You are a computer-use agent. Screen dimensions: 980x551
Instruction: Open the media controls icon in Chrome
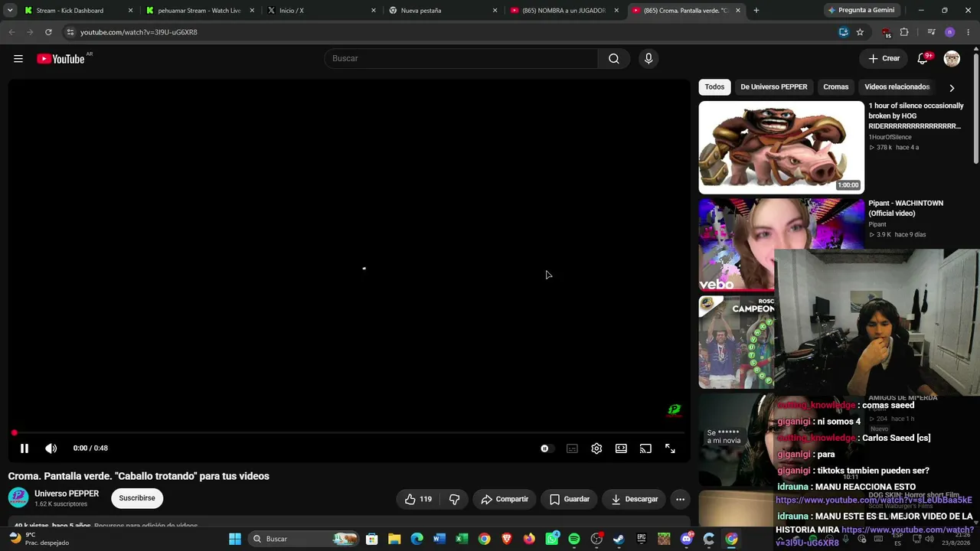coord(931,32)
